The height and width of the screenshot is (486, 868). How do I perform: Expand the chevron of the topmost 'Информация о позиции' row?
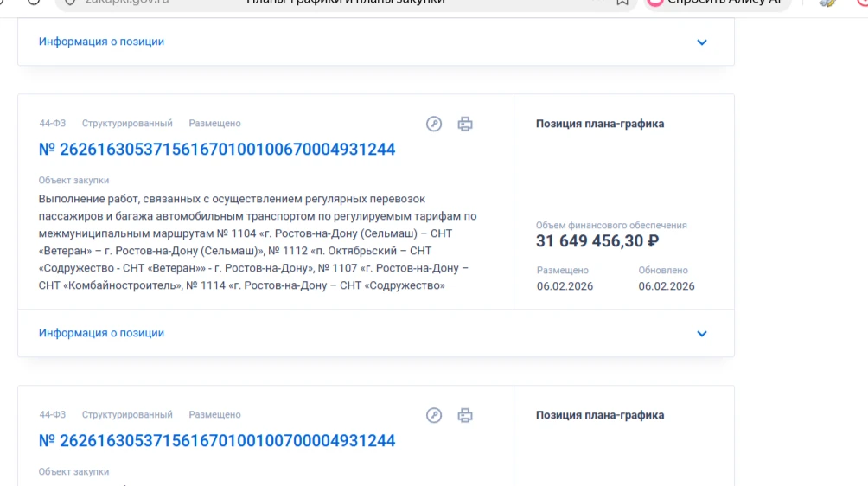(x=702, y=42)
